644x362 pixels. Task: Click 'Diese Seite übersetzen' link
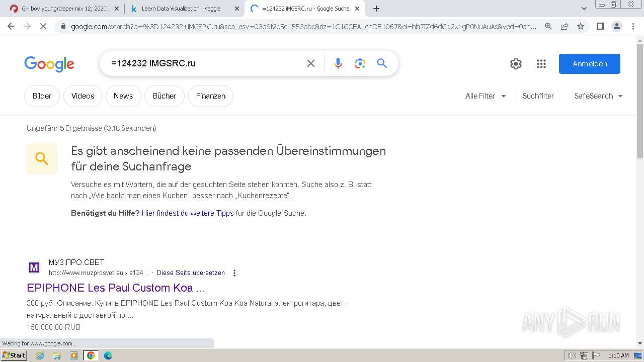[x=191, y=273]
